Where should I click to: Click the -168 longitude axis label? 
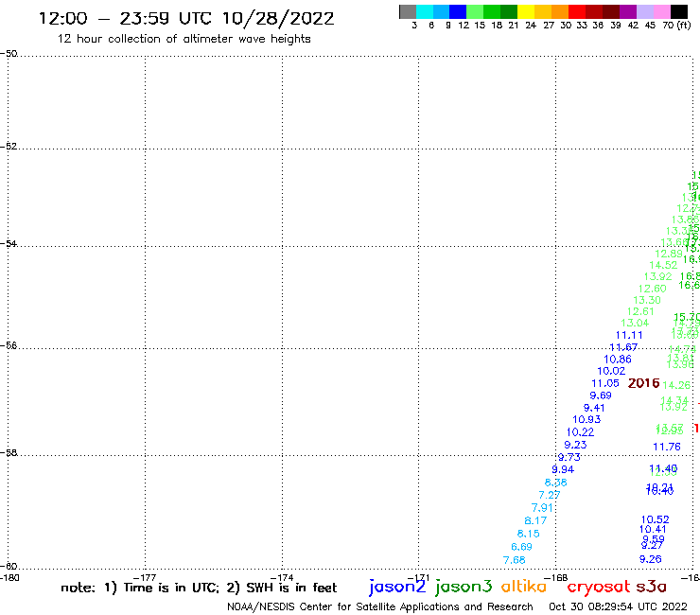coord(556,577)
